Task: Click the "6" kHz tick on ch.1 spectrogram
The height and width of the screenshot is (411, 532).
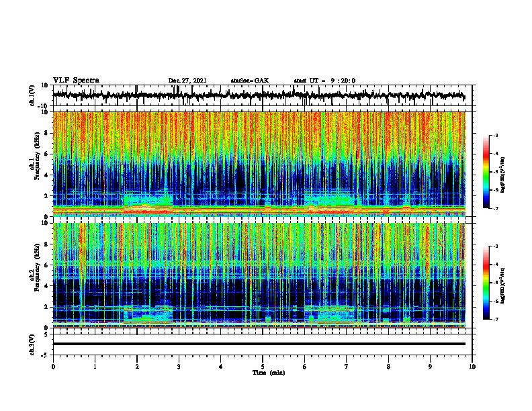Action: coord(46,154)
